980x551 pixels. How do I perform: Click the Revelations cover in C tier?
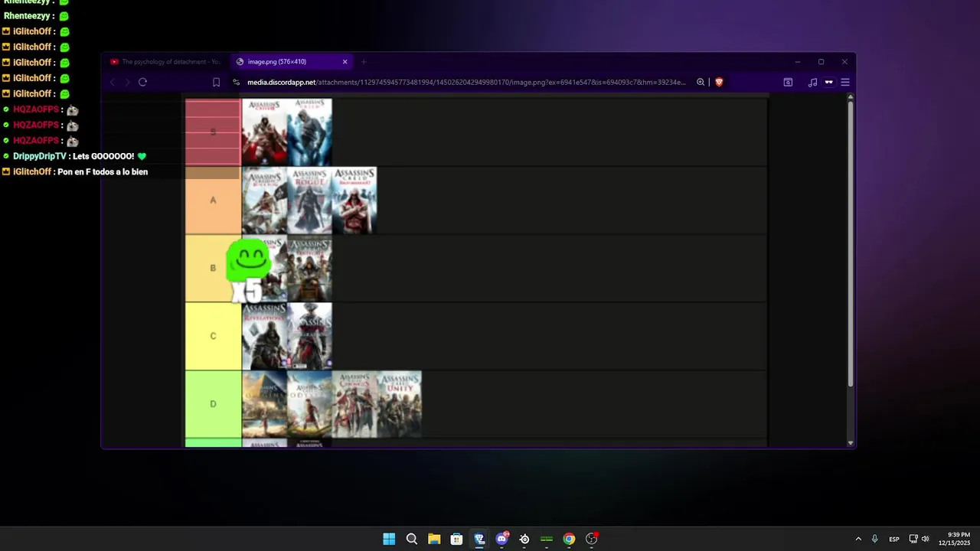(x=264, y=337)
